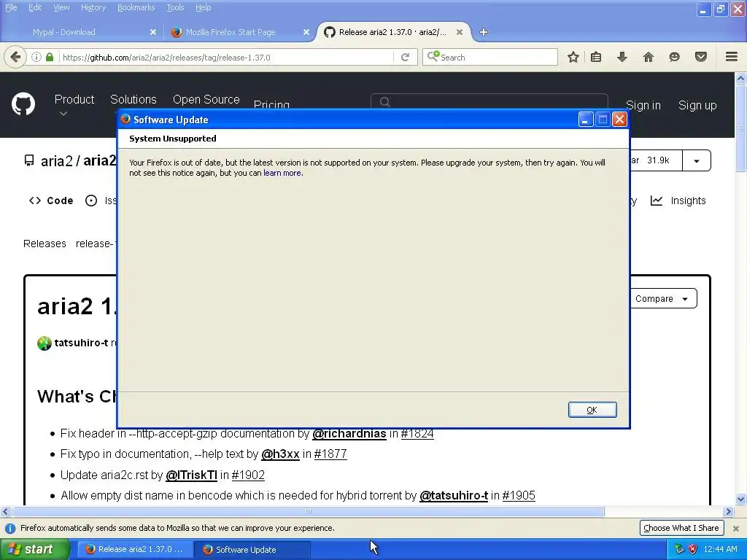Click the Firefox Hello smiley icon
The height and width of the screenshot is (560, 747).
(x=674, y=57)
